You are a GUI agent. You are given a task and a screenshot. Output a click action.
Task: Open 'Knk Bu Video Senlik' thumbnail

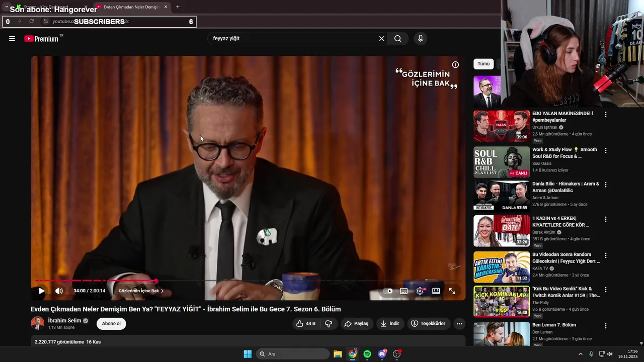pyautogui.click(x=502, y=302)
